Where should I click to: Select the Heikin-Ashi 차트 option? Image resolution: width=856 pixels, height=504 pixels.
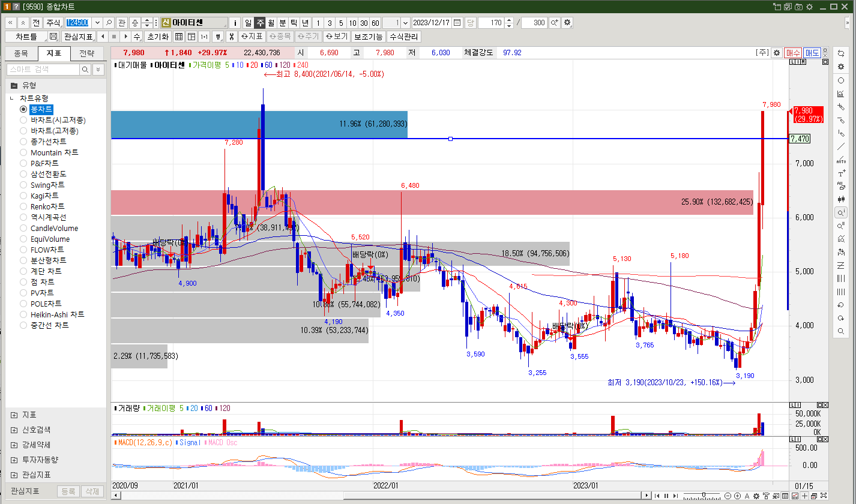pos(52,314)
